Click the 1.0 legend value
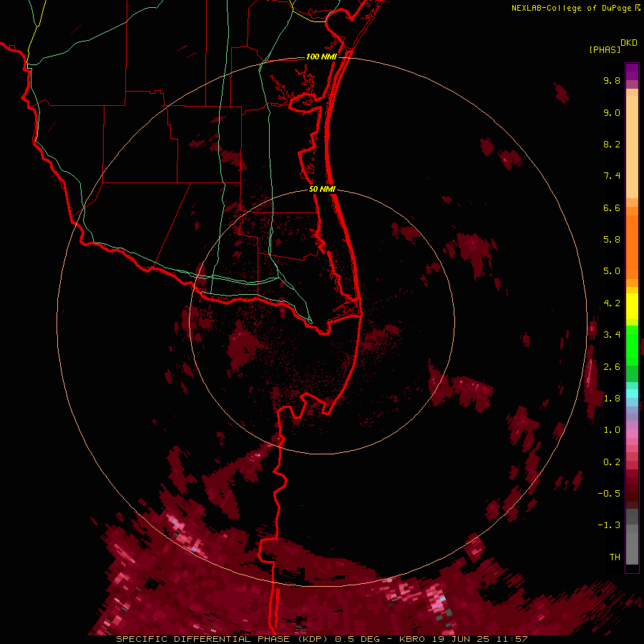 [612, 430]
